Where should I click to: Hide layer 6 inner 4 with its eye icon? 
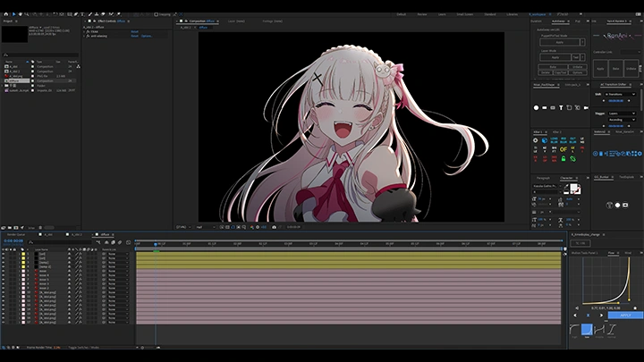[x=4, y=275]
